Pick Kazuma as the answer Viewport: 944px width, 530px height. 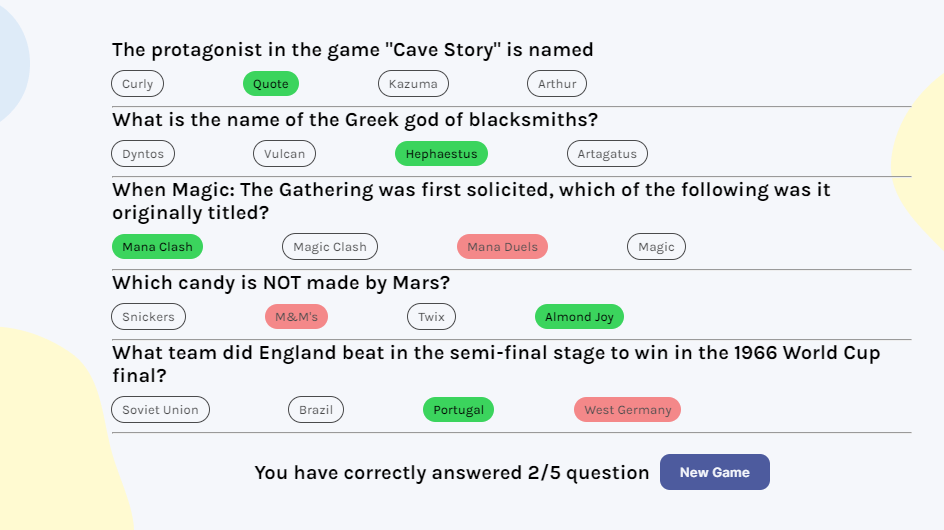pyautogui.click(x=413, y=84)
